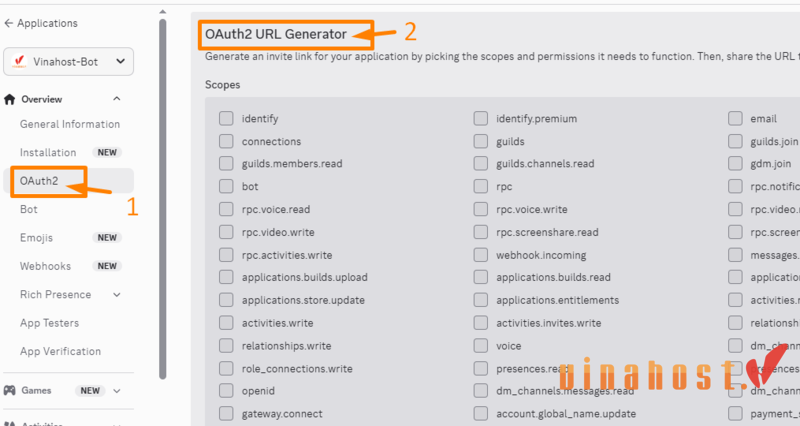This screenshot has width=800, height=426.
Task: Go to the Installation settings page
Action: coord(48,152)
